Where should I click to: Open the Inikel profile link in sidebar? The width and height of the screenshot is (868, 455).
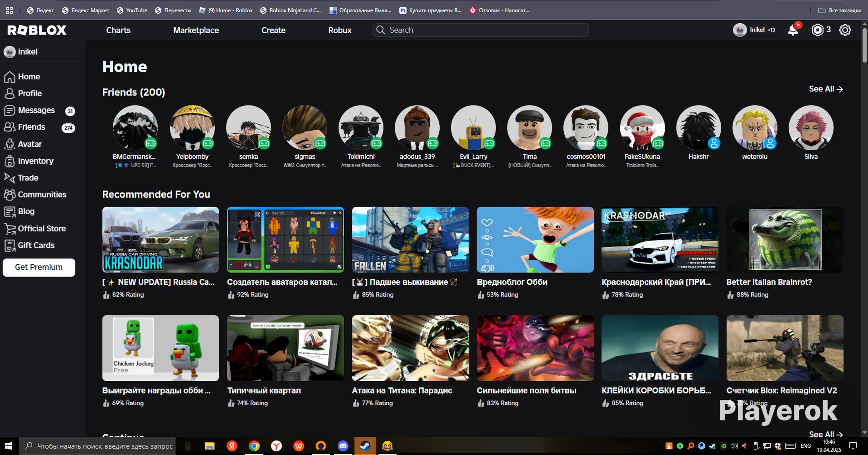pyautogui.click(x=21, y=52)
